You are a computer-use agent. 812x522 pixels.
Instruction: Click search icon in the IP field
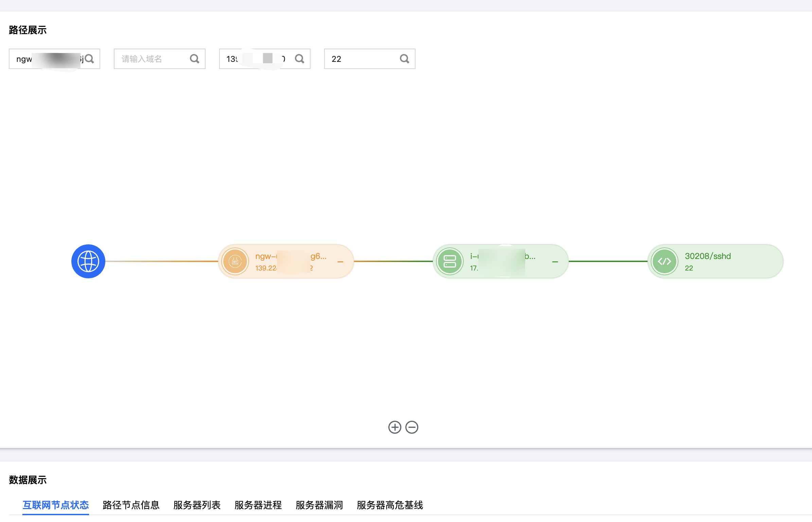click(x=299, y=59)
